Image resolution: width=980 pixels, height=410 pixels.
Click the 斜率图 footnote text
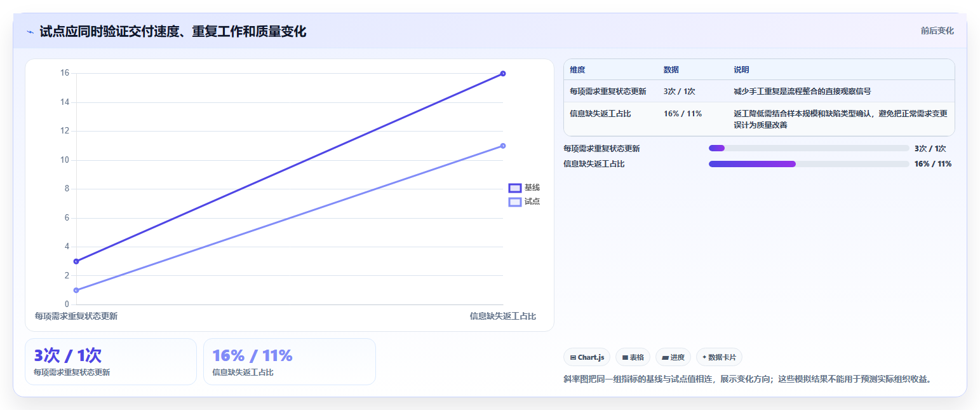click(748, 379)
